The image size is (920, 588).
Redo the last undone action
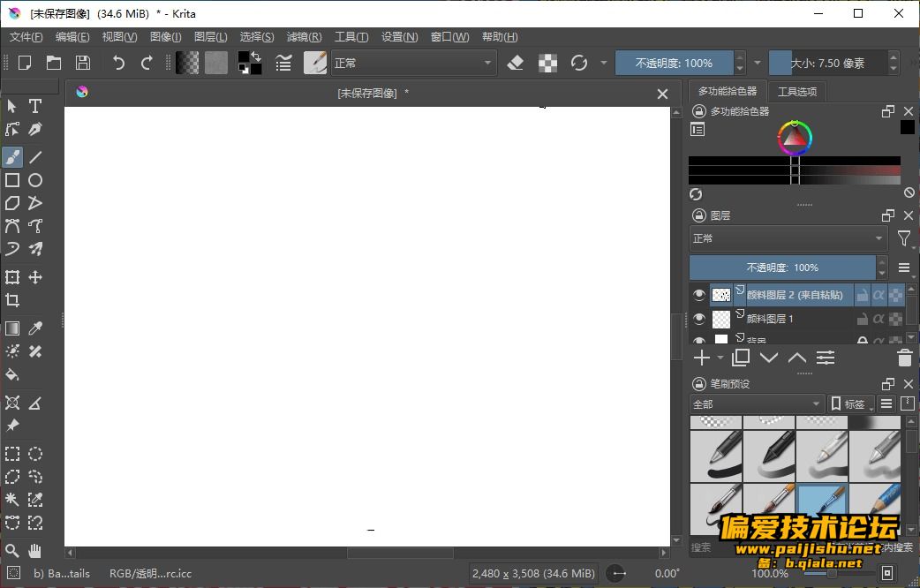click(147, 63)
